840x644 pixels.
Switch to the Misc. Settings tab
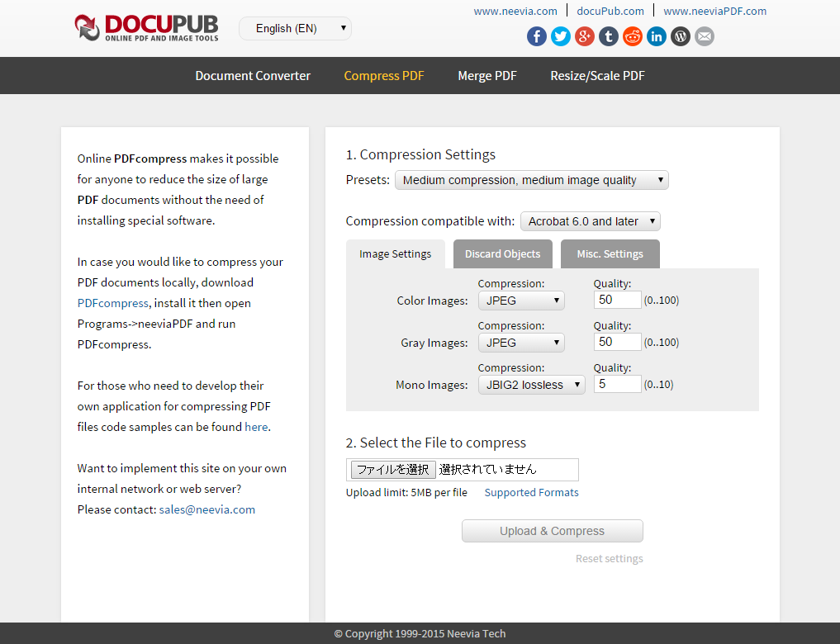610,253
